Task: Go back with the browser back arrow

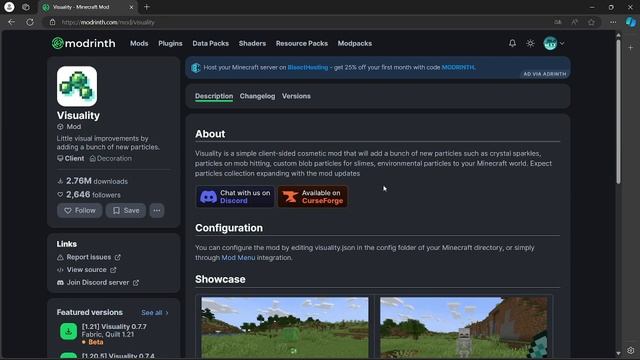Action: pos(11,22)
